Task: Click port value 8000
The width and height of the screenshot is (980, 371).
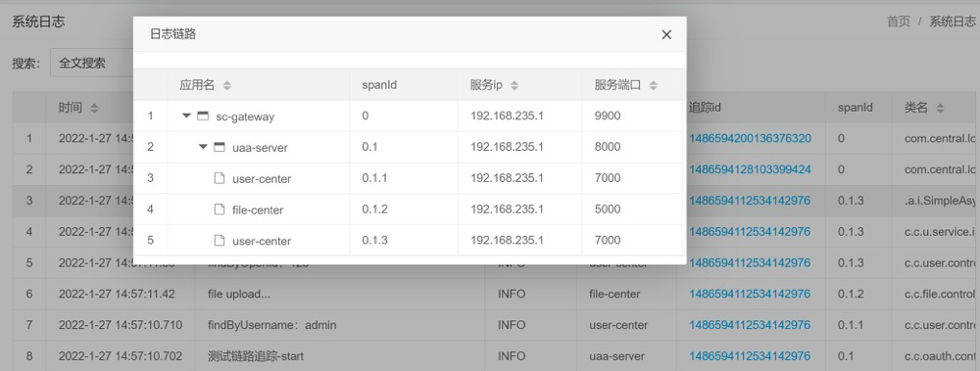Action: pos(608,148)
